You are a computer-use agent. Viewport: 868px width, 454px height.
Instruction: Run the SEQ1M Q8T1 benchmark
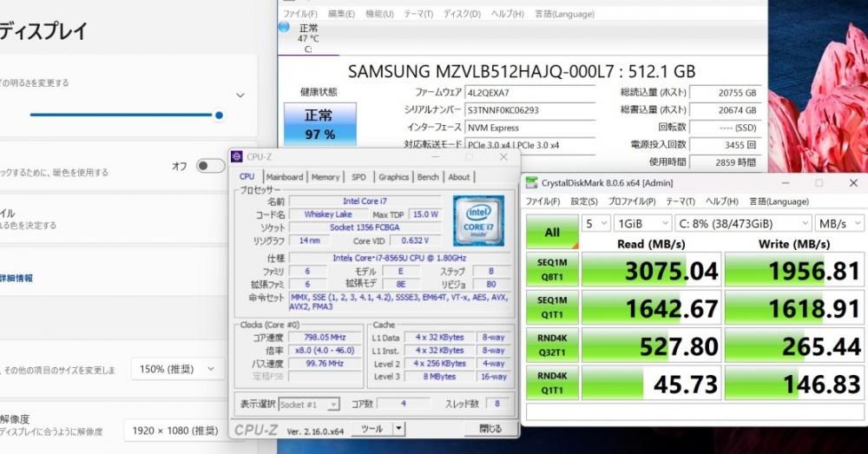coord(552,270)
